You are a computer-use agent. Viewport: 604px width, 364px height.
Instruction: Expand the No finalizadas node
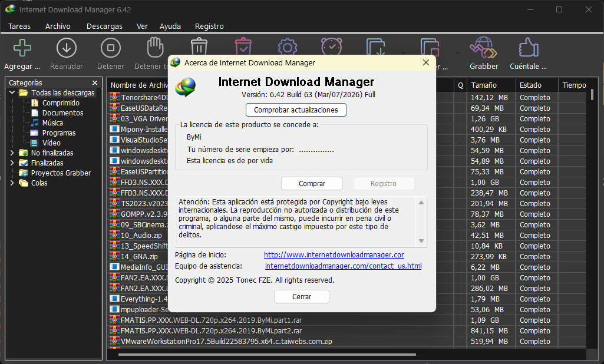[12, 153]
